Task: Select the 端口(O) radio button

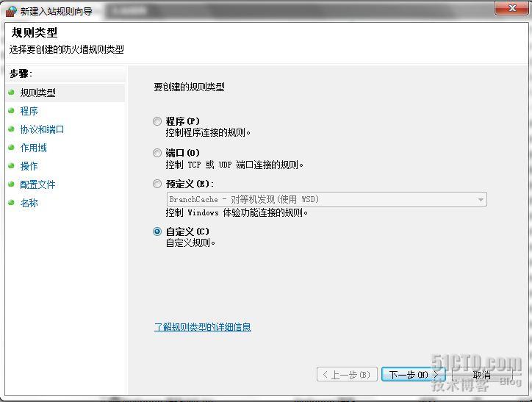Action: point(157,153)
